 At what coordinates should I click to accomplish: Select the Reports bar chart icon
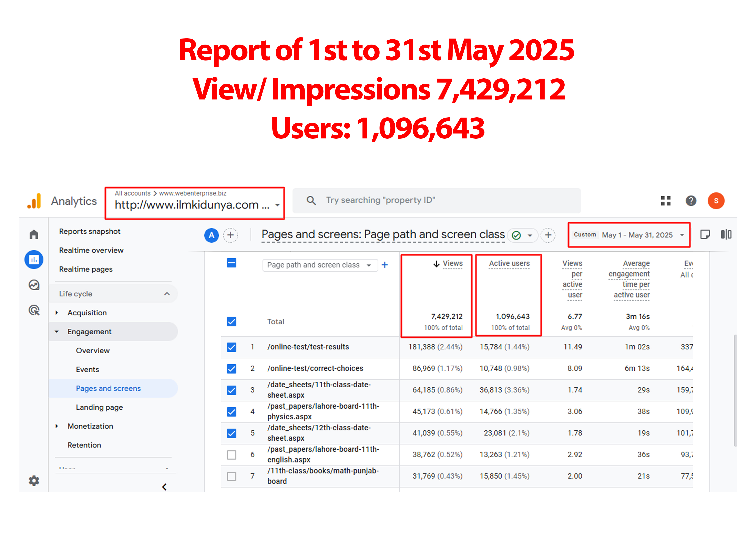point(34,260)
